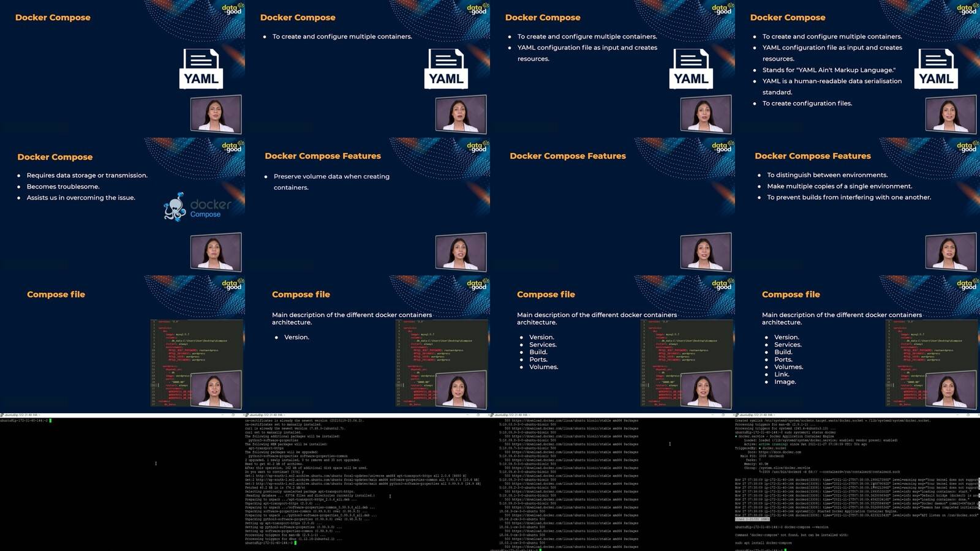Click presenter webcam on the docker Compose logo slide
980x551 pixels.
click(216, 252)
